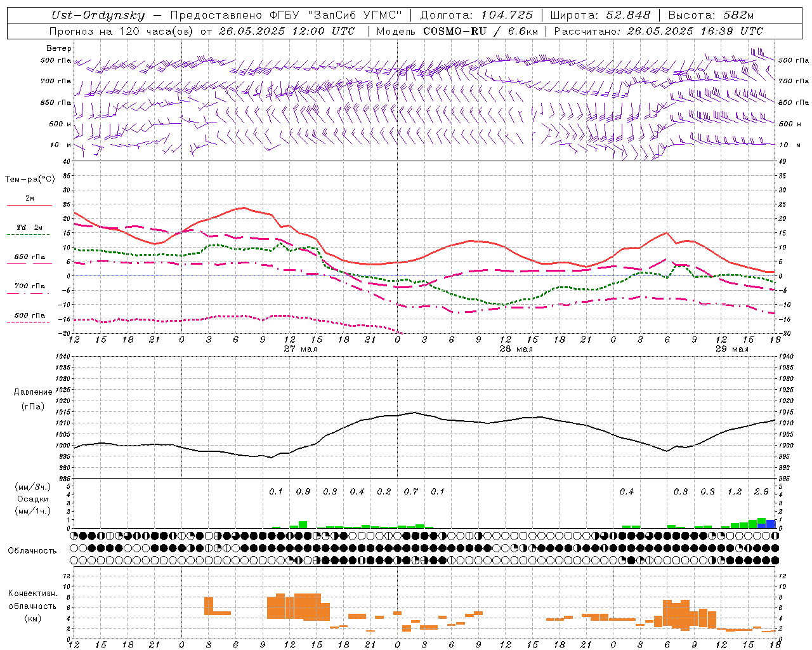Click the (мм/3ч.) precipitation unit label
812x650 pixels.
tap(33, 486)
